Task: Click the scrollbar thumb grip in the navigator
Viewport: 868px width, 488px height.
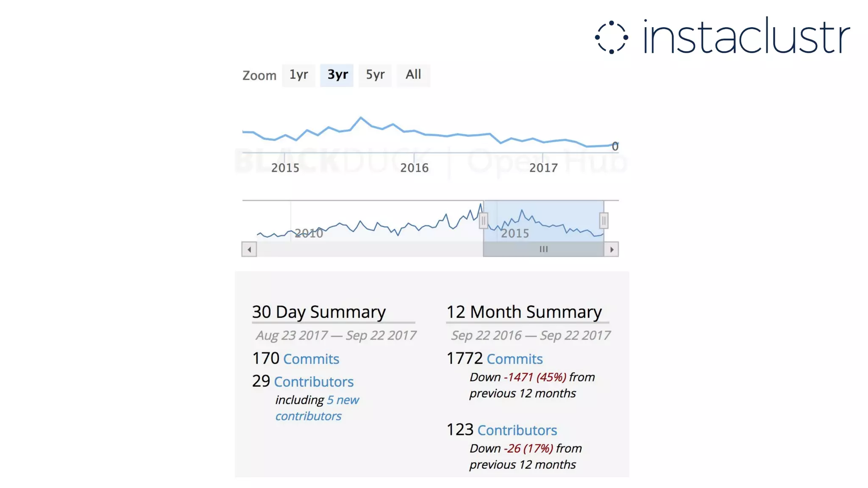Action: tap(544, 250)
